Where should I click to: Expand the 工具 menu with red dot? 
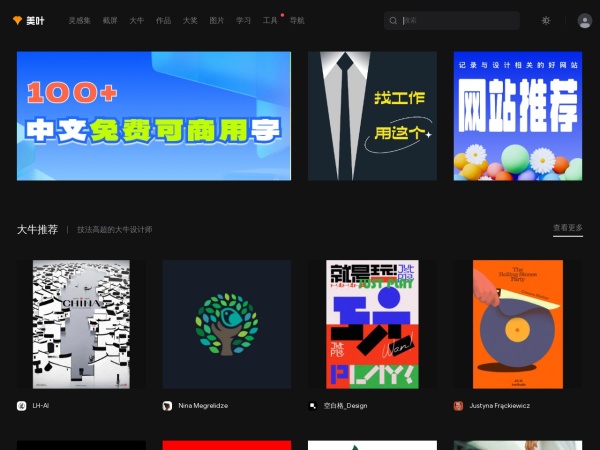click(x=270, y=20)
